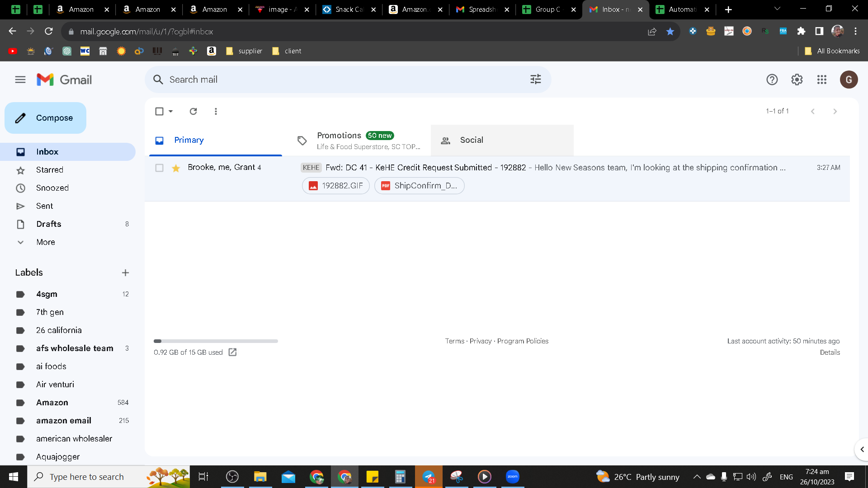The width and height of the screenshot is (868, 488).
Task: Click storage usage progress bar
Action: click(x=216, y=341)
